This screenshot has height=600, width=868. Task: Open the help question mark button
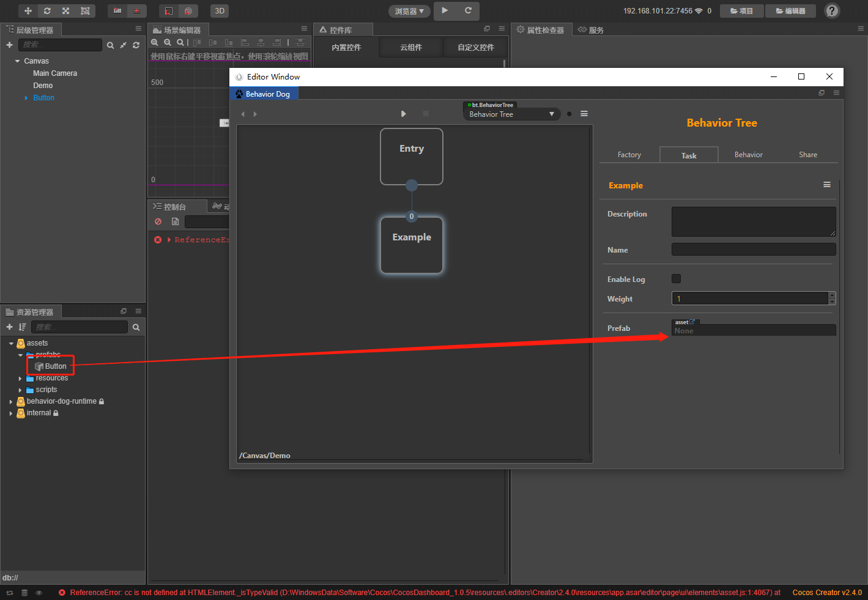832,11
